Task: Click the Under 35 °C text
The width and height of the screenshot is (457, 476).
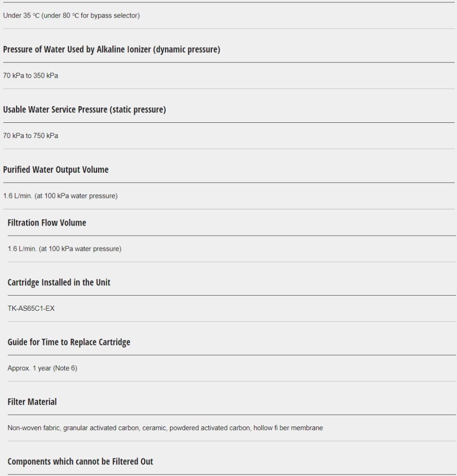Action: (x=22, y=16)
